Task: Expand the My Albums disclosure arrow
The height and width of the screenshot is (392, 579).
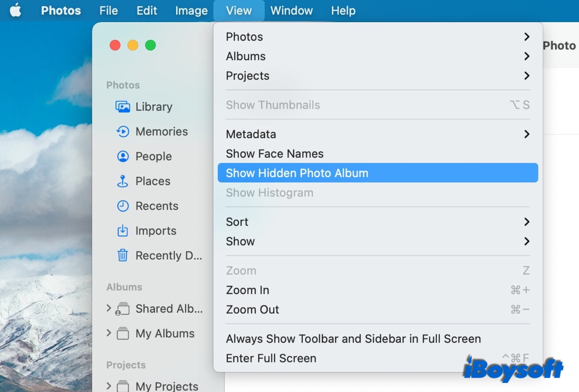Action: tap(109, 333)
